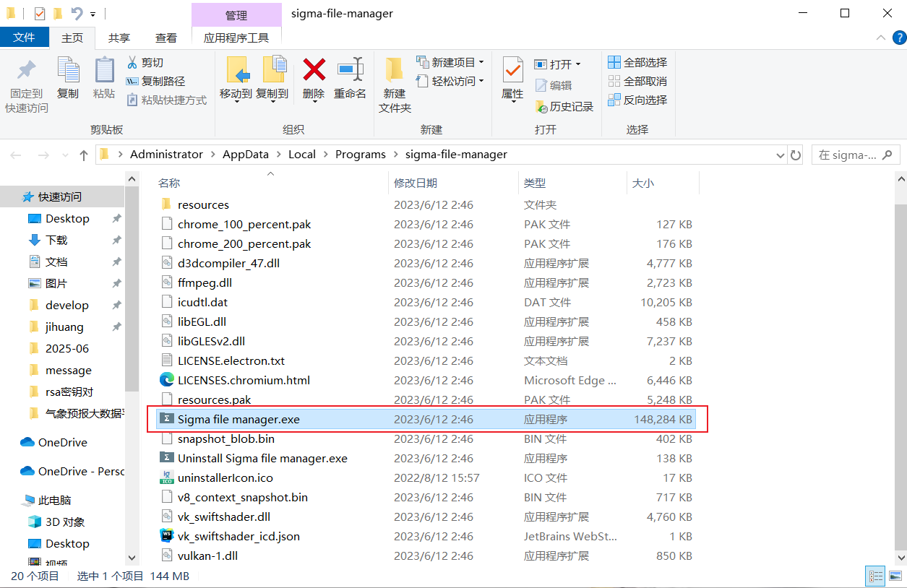Open the 移动到 move-to button
The image size is (907, 588).
[x=236, y=79]
